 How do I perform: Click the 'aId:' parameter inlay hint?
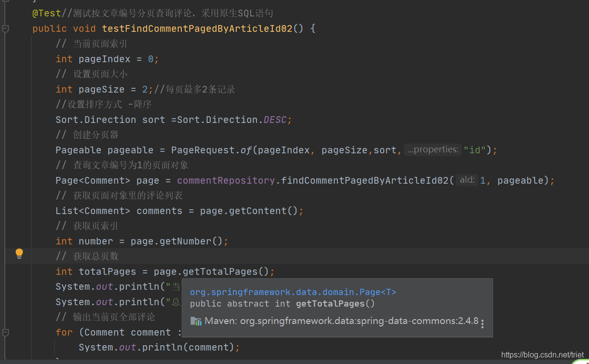467,180
